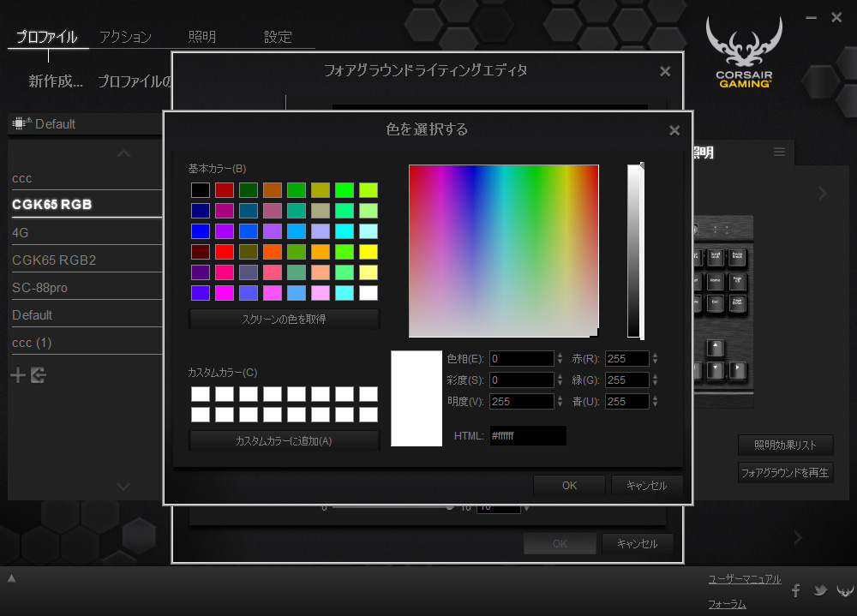Click the device icon next to Default

(x=21, y=123)
